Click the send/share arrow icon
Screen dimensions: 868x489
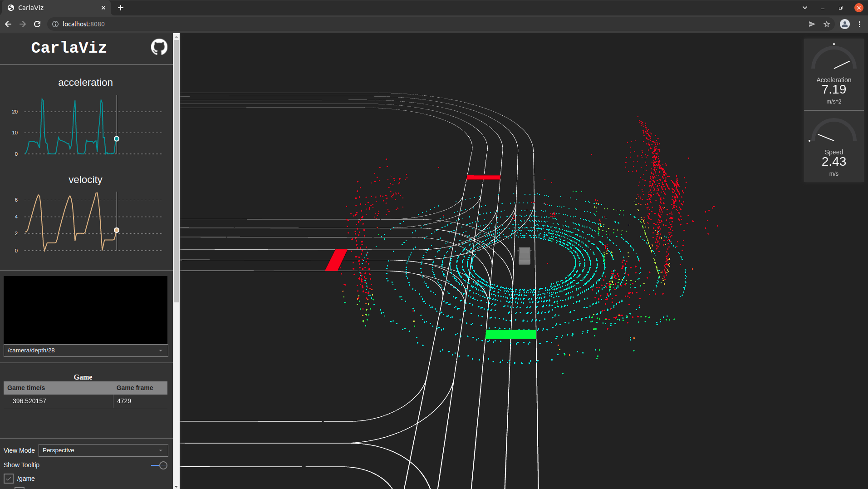pos(812,24)
